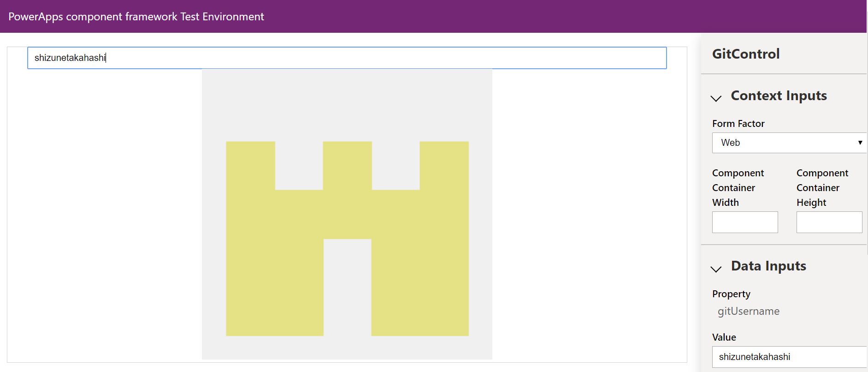Click the Value label above the field
This screenshot has height=372, width=868.
pyautogui.click(x=724, y=337)
